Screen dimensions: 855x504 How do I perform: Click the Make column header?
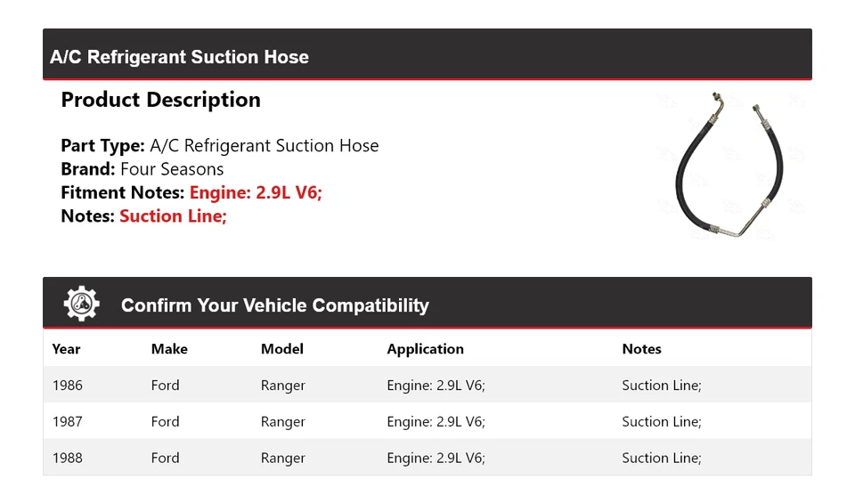tap(169, 349)
